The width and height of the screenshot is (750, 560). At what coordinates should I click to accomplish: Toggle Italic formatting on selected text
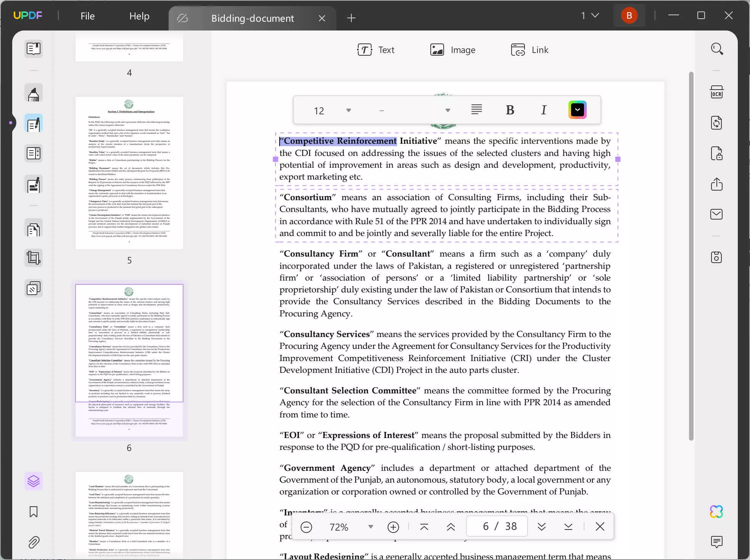point(544,110)
